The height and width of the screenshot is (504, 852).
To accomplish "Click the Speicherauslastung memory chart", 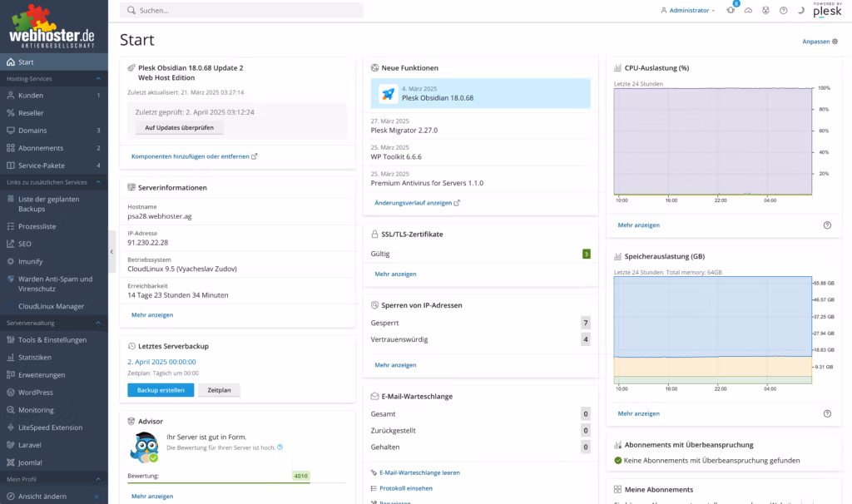I will 713,329.
